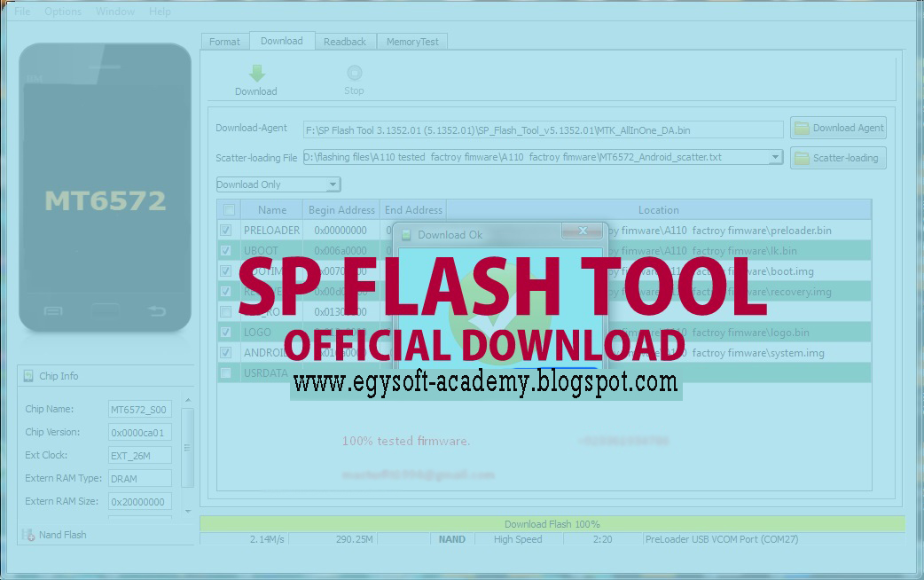Click the Download Flash 100% progress bar
This screenshot has width=924, height=580.
pyautogui.click(x=552, y=524)
